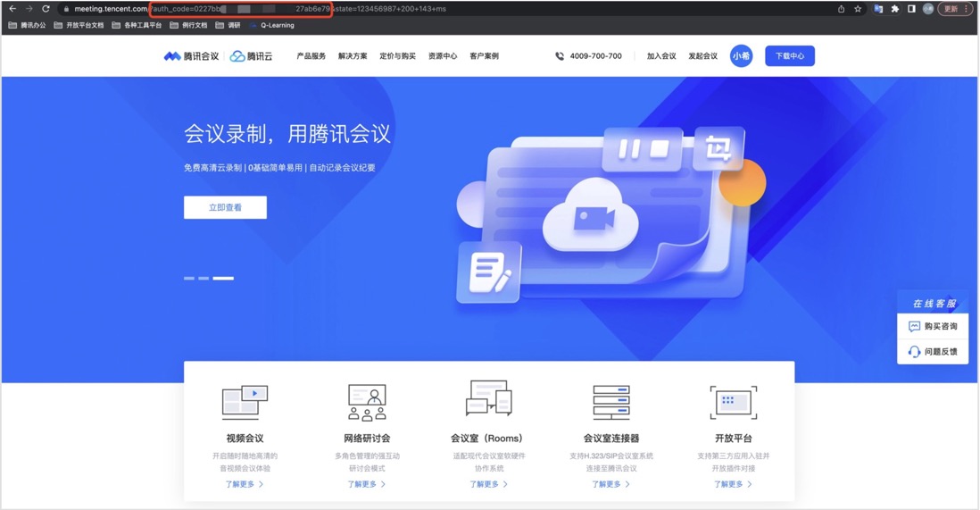This screenshot has height=510, width=980.
Task: Click the 加入会议 link
Action: [661, 55]
